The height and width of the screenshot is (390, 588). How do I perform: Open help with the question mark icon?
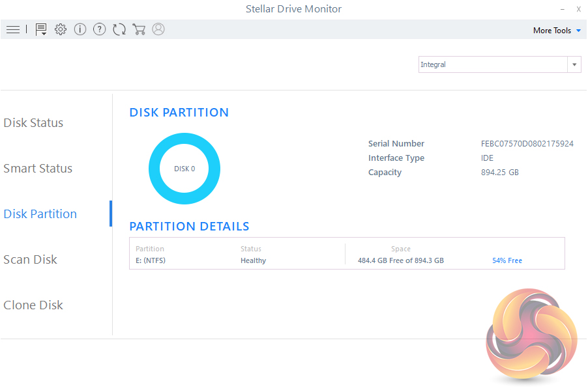99,29
